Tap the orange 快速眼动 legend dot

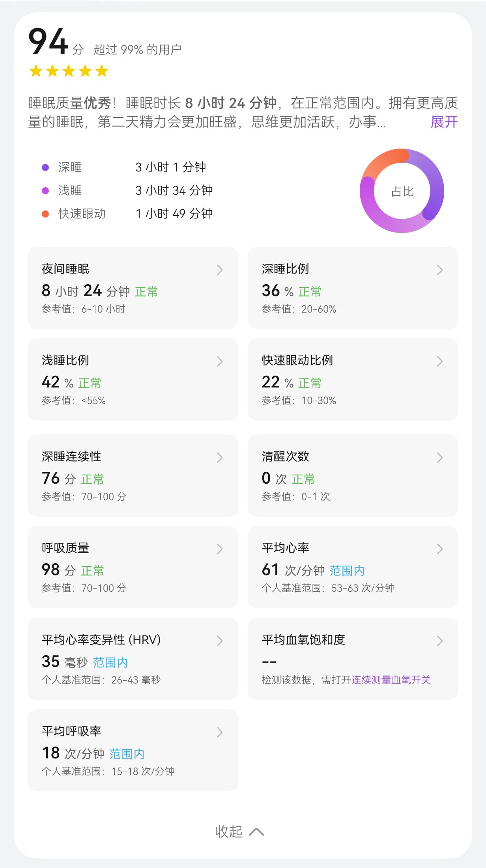tap(45, 214)
